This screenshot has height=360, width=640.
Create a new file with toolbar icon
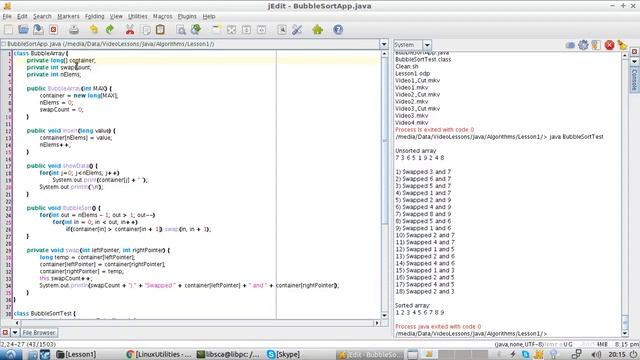pyautogui.click(x=9, y=29)
